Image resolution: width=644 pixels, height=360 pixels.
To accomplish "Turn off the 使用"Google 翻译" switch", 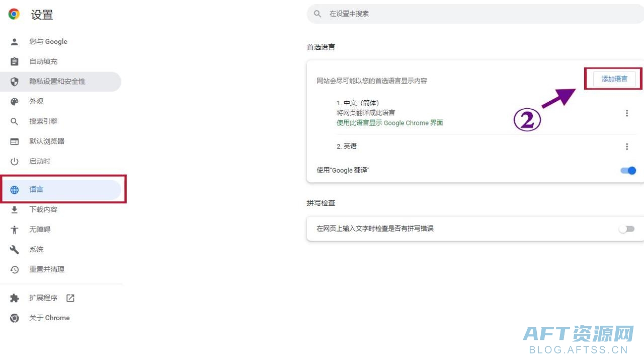I will pos(628,171).
